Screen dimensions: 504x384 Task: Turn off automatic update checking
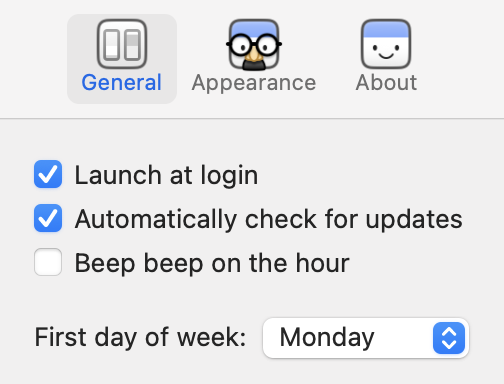click(48, 218)
